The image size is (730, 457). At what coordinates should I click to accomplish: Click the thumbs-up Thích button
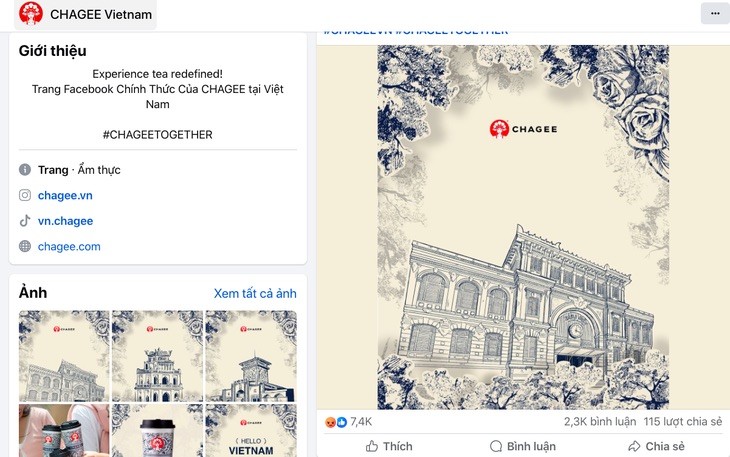(389, 446)
